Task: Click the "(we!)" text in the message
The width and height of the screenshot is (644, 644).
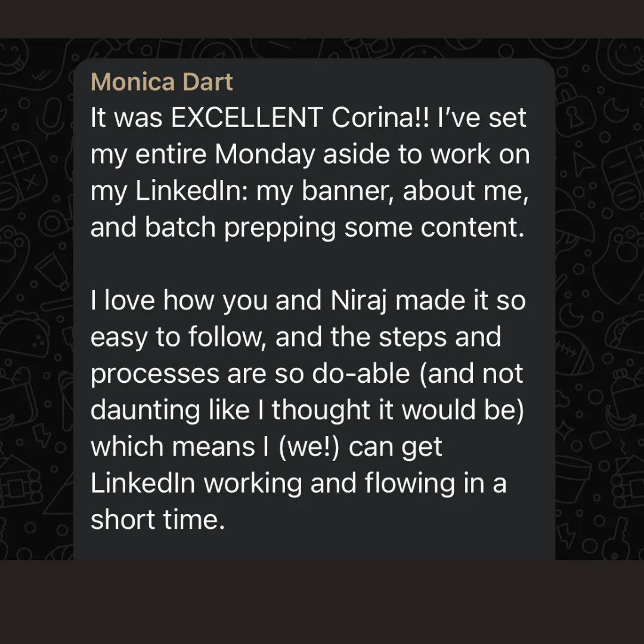Action: click(x=311, y=447)
